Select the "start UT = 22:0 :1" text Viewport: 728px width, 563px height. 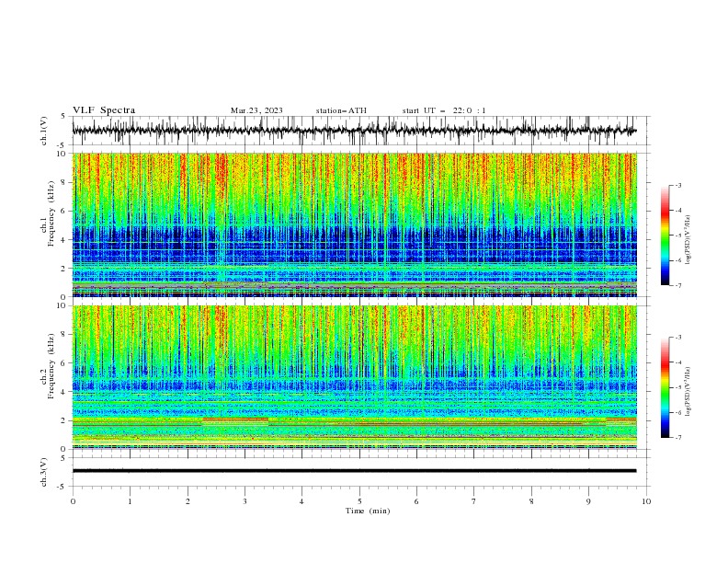tap(444, 110)
